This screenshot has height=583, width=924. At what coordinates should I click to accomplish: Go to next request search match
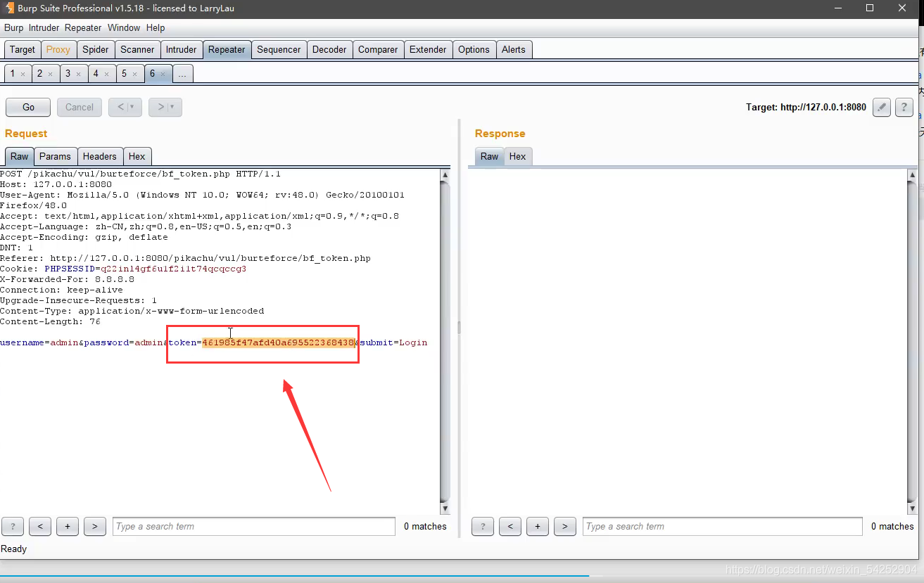[x=95, y=526]
